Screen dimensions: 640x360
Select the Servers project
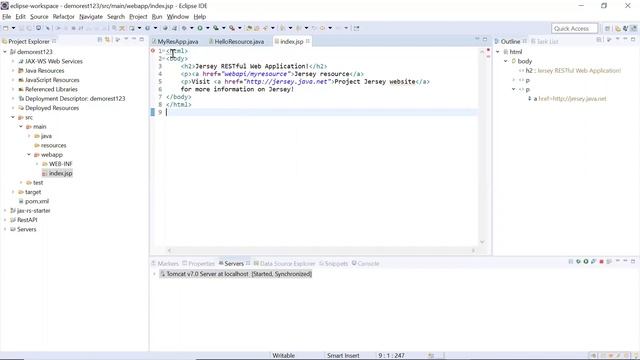(27, 229)
